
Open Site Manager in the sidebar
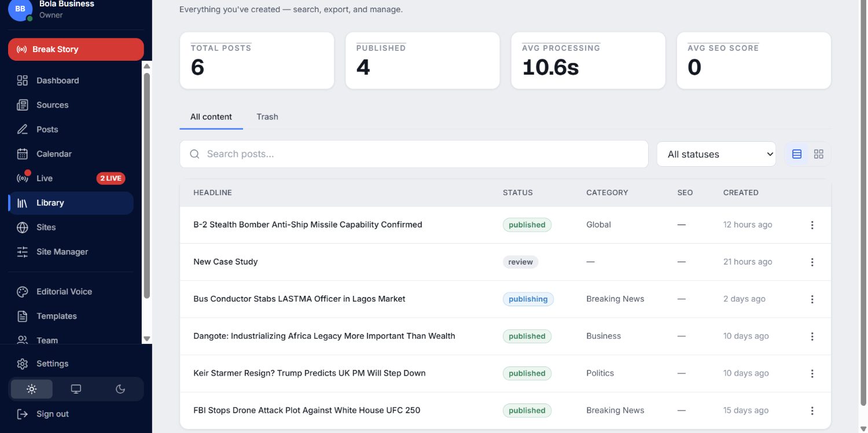[71, 252]
